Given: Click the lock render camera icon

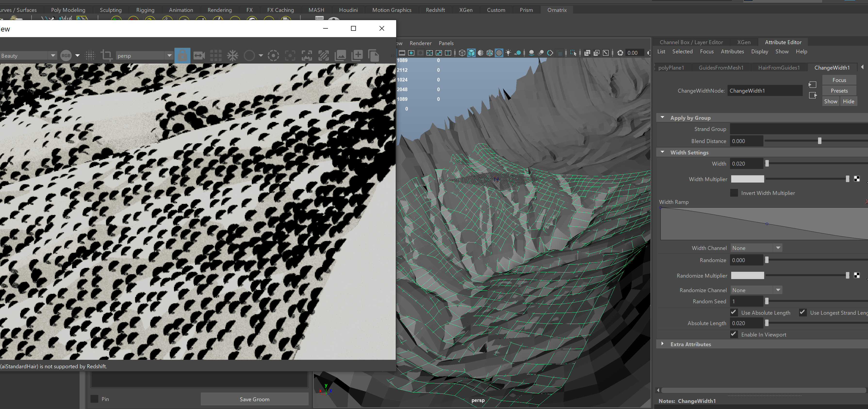Looking at the screenshot, I should [182, 56].
